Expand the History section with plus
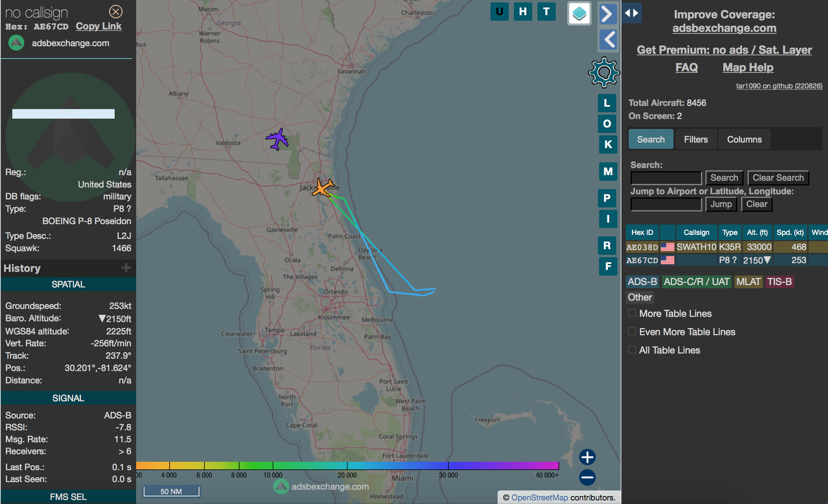 pyautogui.click(x=126, y=268)
